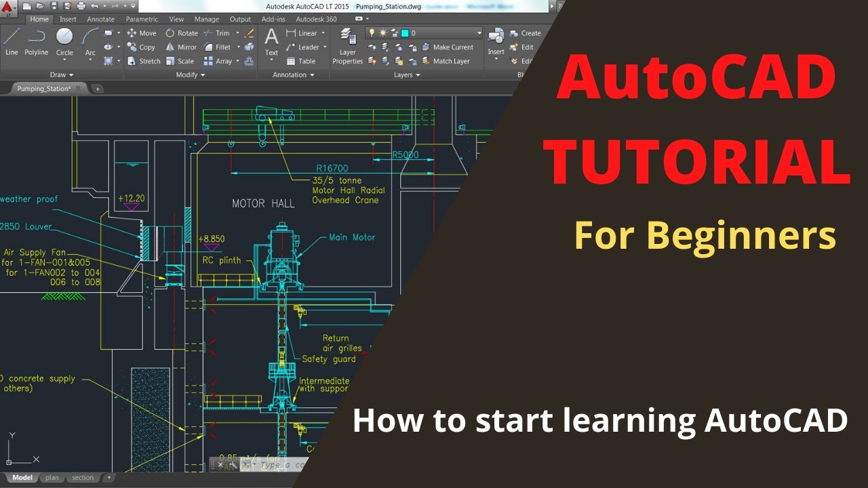
Task: Open the Fillet dropdown arrow
Action: [x=237, y=47]
